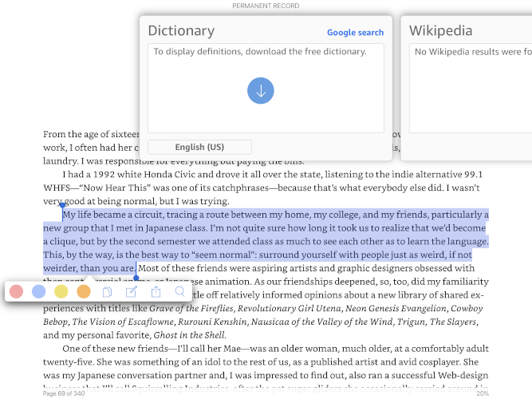Copy the selected passage
The width and height of the screenshot is (532, 399).
[107, 292]
